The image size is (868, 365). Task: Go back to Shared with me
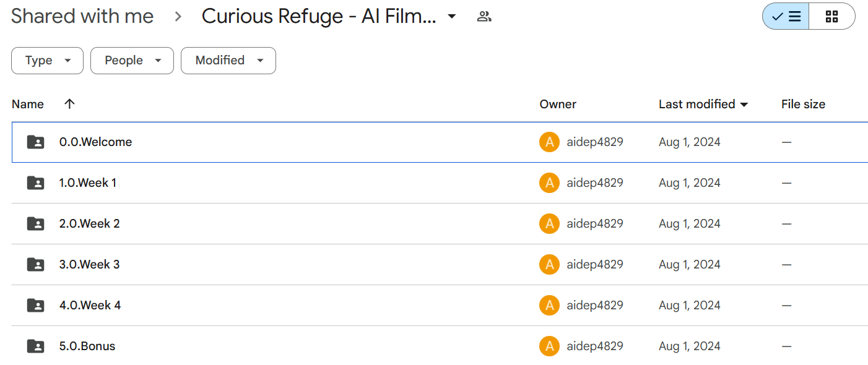click(x=82, y=17)
